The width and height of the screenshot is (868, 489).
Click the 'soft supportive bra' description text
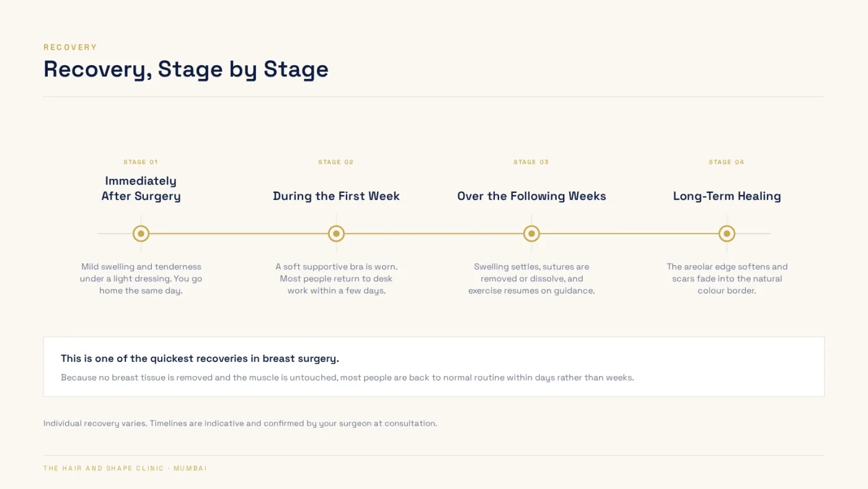pos(336,279)
